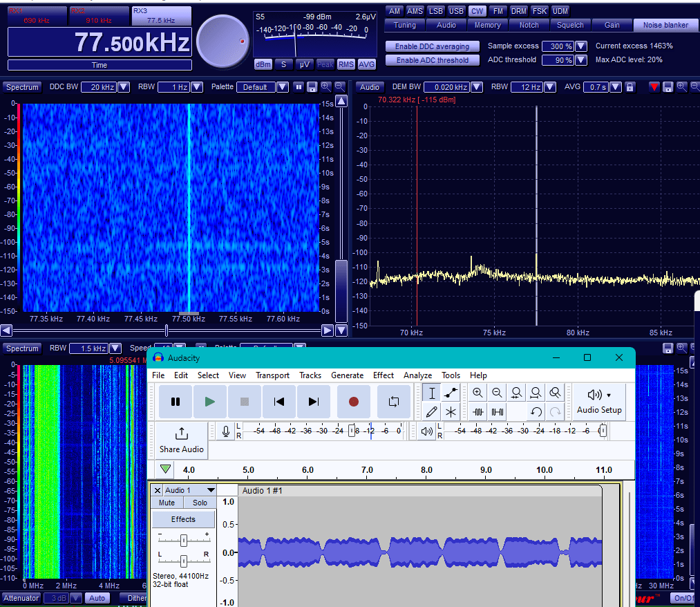The width and height of the screenshot is (700, 607).
Task: Open Effects for Audio 1 track
Action: pyautogui.click(x=184, y=519)
